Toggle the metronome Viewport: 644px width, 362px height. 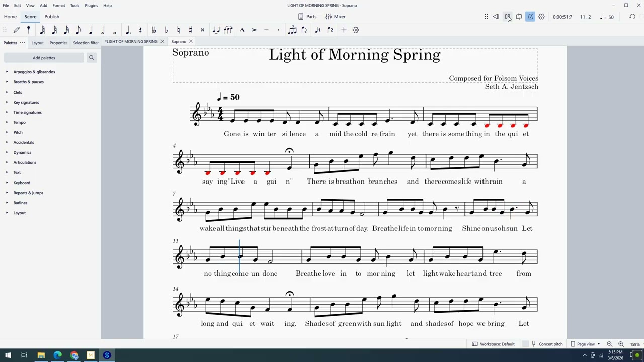(530, 17)
